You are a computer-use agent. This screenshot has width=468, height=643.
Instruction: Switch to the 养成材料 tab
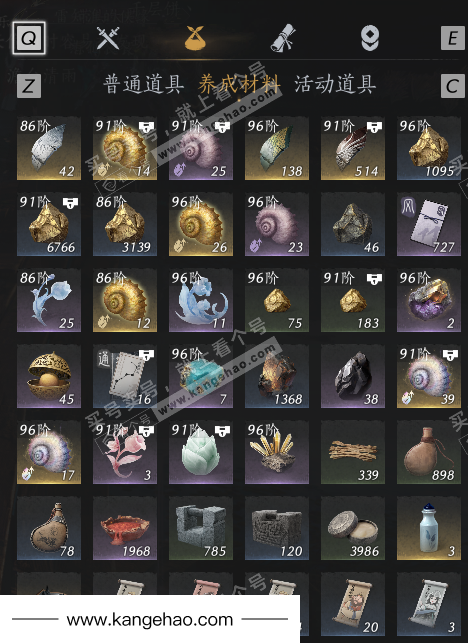coord(239,84)
